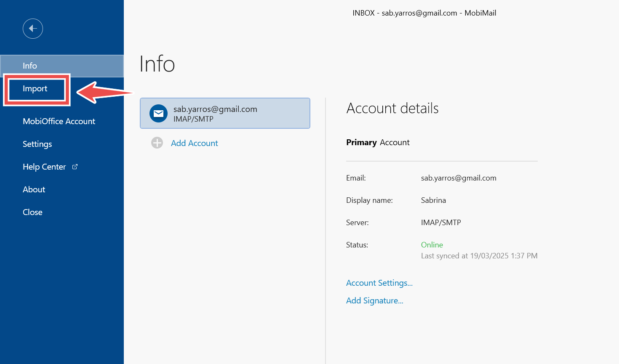The image size is (619, 364).
Task: Open the Account Settings... link
Action: [x=379, y=283]
